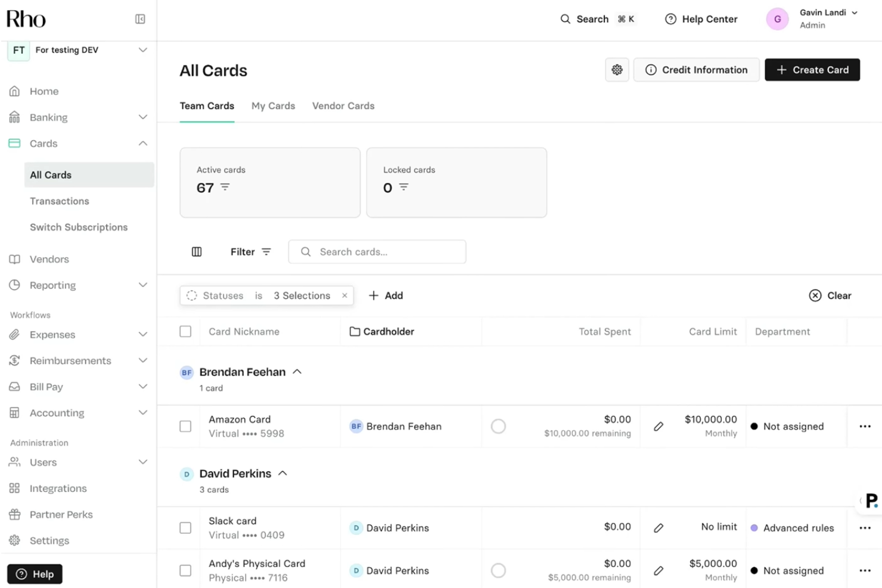Select the Amazon Card row checkbox

tap(185, 426)
